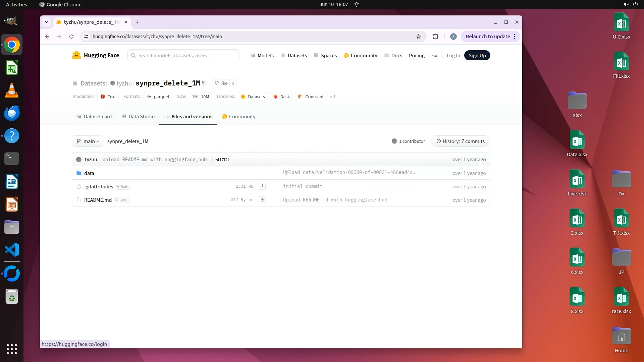The width and height of the screenshot is (644, 362).
Task: Open the Chrome extensions puzzle icon
Action: 435,37
